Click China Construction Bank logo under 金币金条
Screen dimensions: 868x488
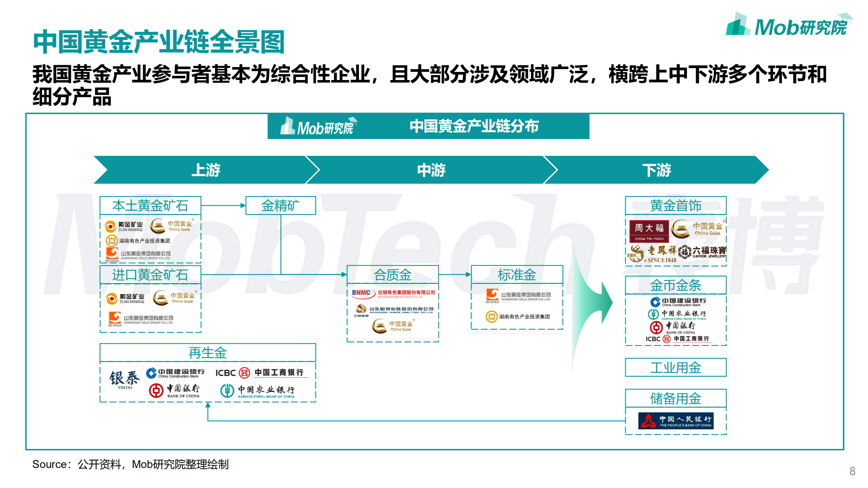point(678,302)
